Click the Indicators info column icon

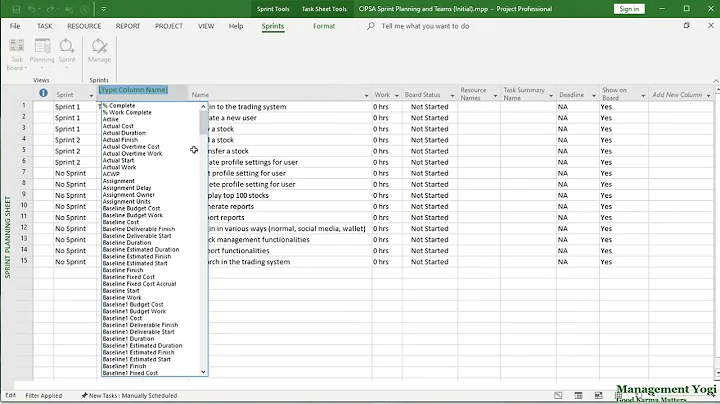(x=43, y=93)
